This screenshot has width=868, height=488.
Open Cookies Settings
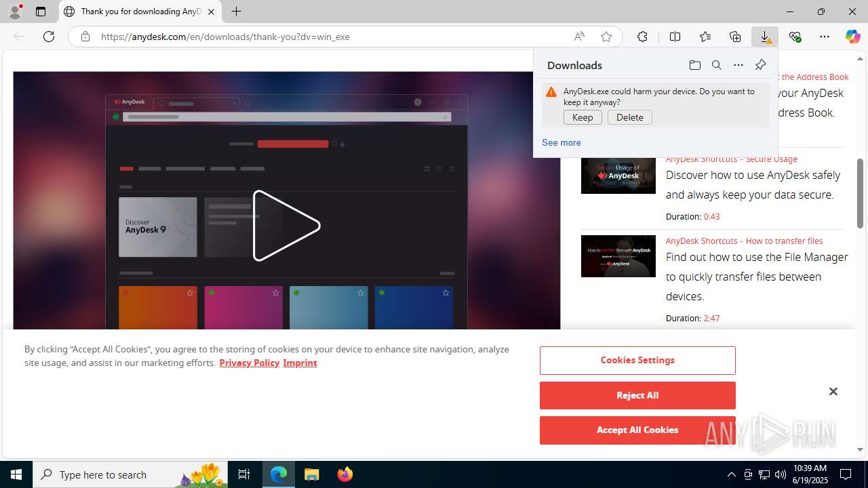click(x=637, y=361)
